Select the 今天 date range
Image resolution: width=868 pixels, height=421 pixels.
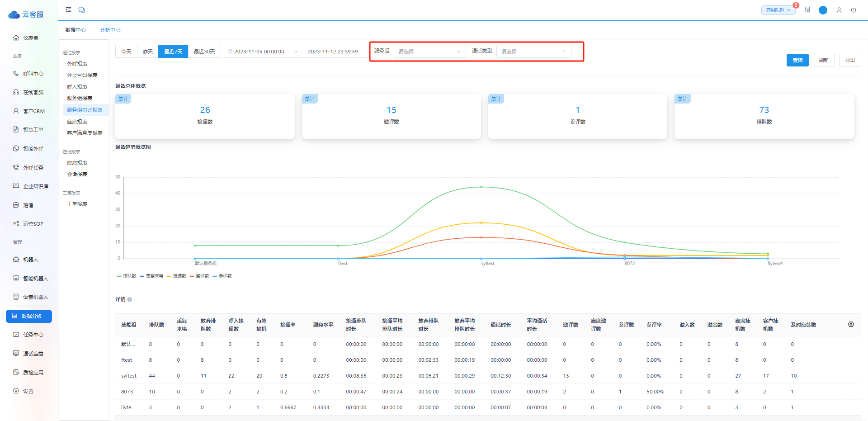[x=127, y=52]
